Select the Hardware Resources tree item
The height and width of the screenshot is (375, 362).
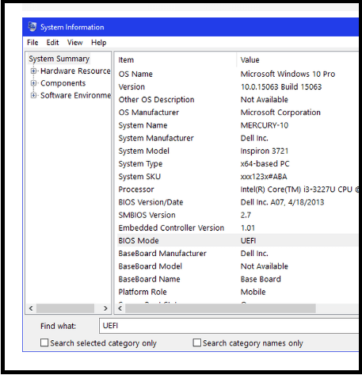75,71
